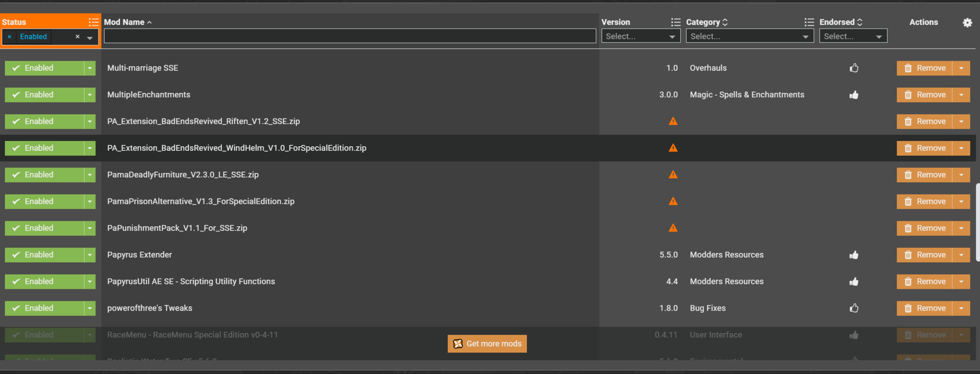
Task: Click the warning icon for BadEndsRevived_WindHelm row
Action: (x=673, y=148)
